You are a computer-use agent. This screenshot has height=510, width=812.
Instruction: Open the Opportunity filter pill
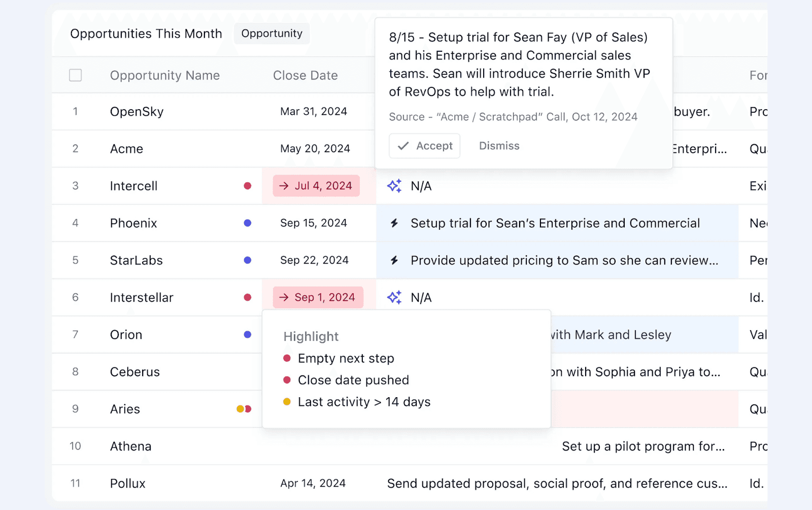272,34
